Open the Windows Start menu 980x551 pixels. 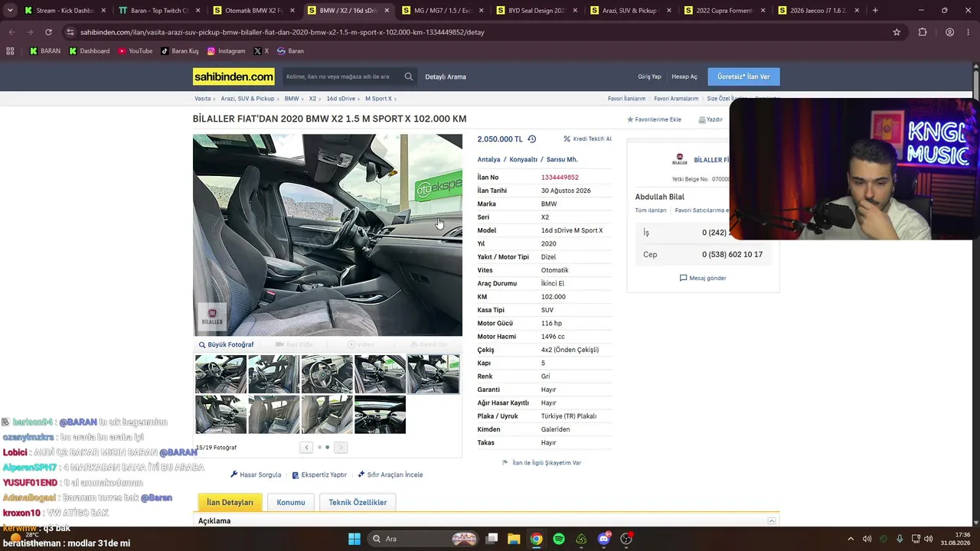[354, 539]
